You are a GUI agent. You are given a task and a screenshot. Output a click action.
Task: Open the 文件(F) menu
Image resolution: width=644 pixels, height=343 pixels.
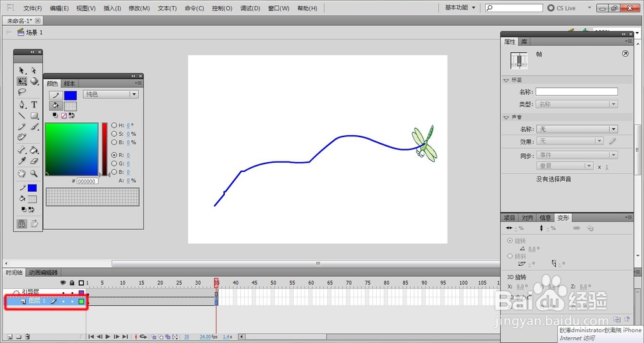(x=32, y=8)
